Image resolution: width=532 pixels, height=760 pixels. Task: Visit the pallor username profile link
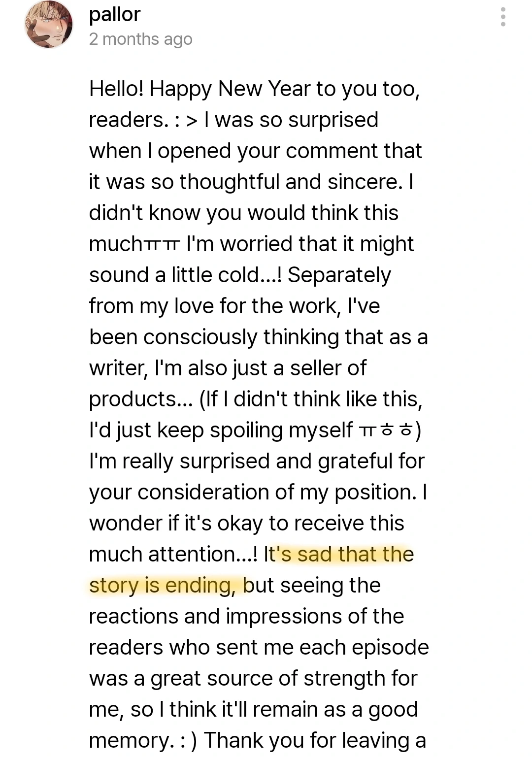(115, 15)
